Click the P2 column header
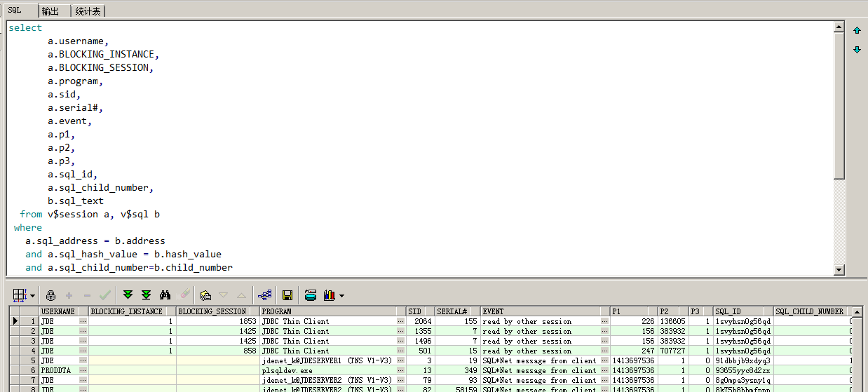The height and width of the screenshot is (392, 868). click(672, 311)
